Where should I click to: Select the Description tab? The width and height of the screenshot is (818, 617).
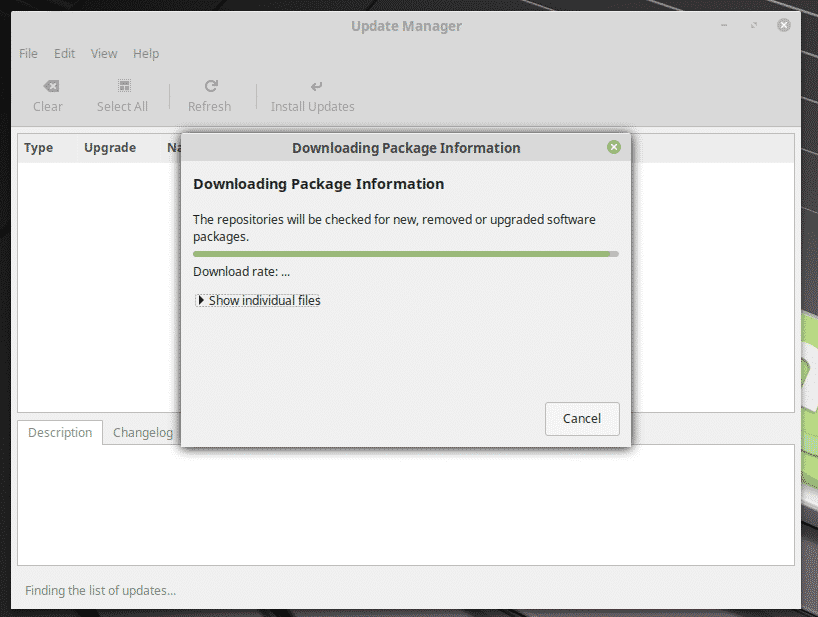point(60,433)
